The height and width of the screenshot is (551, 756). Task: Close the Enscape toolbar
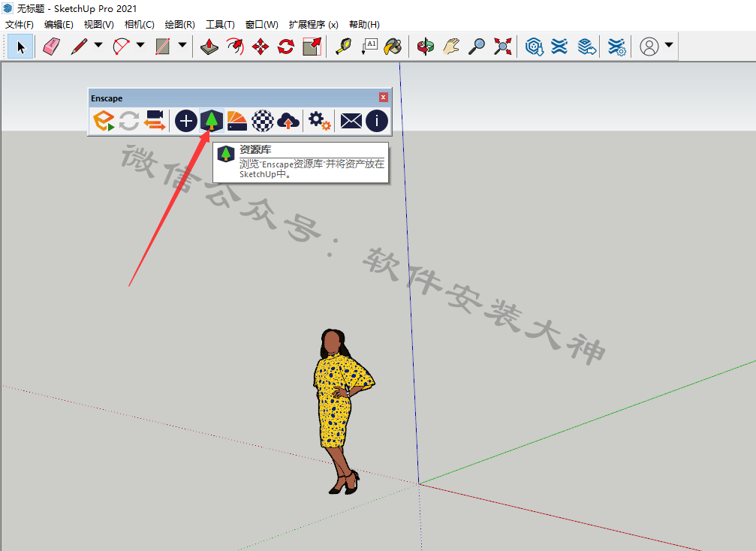pyautogui.click(x=384, y=98)
